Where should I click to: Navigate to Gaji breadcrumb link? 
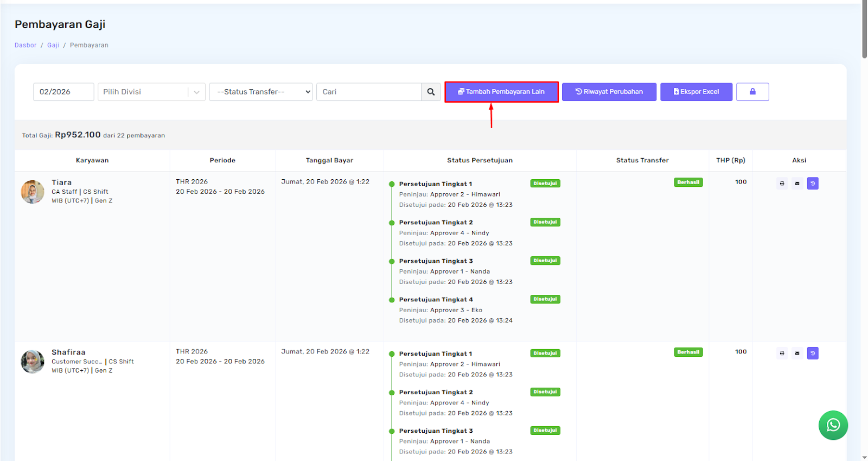tap(53, 46)
